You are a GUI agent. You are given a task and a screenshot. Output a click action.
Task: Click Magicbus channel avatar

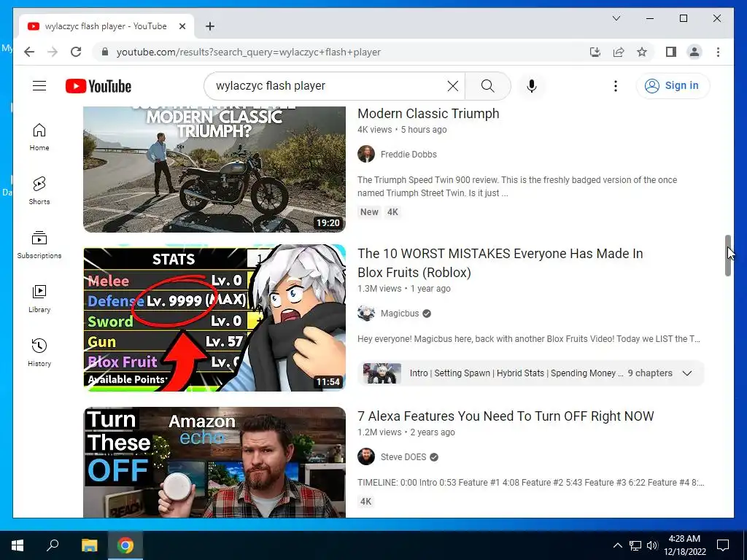[x=366, y=314]
